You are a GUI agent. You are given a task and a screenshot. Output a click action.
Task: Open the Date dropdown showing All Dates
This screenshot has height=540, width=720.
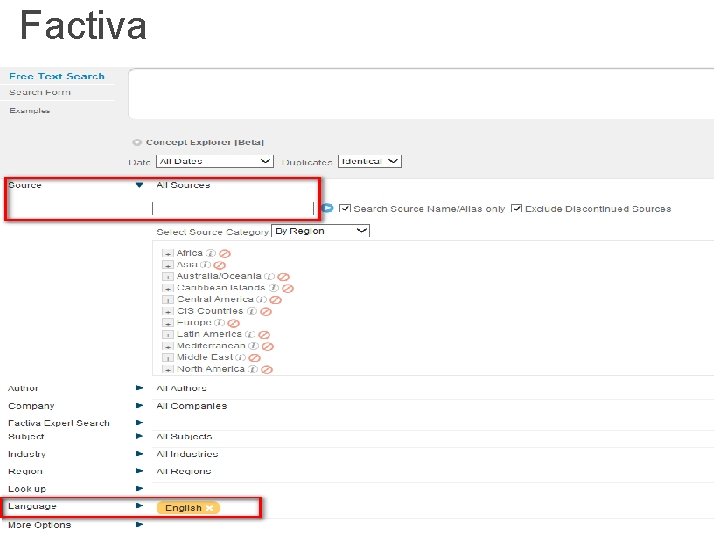(215, 161)
